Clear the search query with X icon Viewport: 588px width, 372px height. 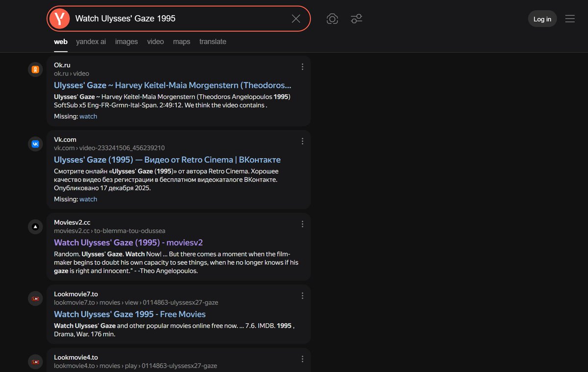[296, 19]
